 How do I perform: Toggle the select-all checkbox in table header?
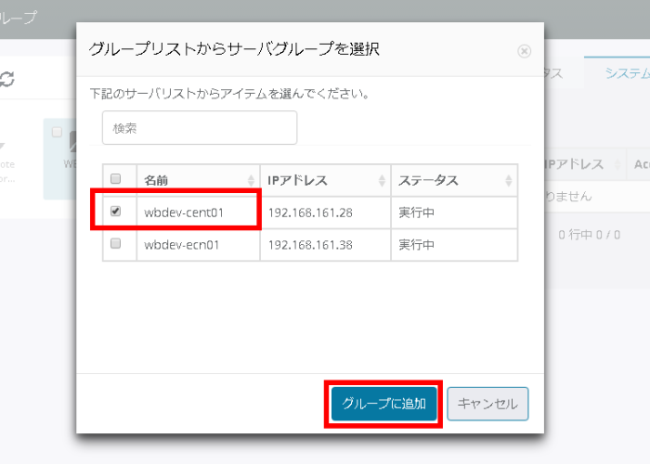[116, 180]
